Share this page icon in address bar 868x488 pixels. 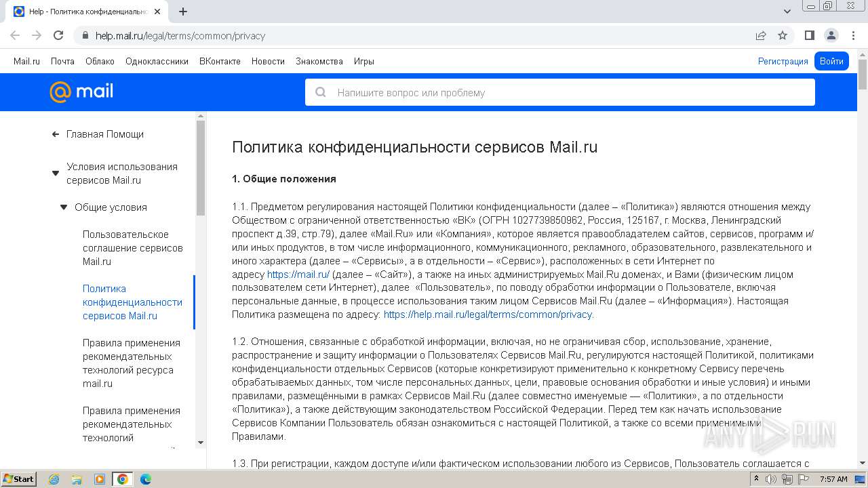[761, 35]
